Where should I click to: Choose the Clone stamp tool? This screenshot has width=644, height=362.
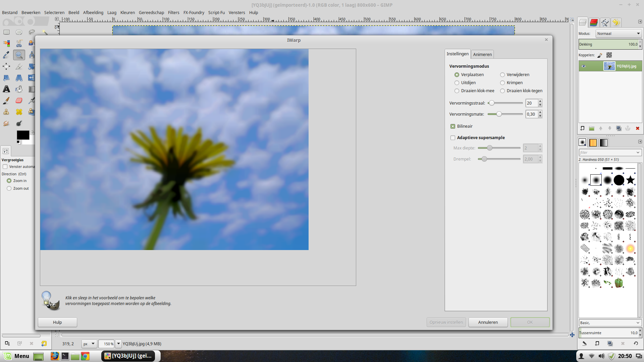6,112
